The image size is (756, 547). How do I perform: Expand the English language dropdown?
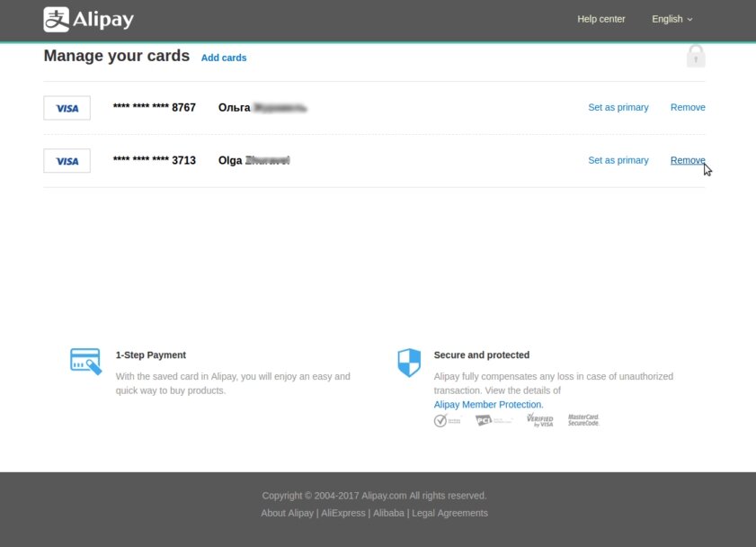[x=672, y=19]
